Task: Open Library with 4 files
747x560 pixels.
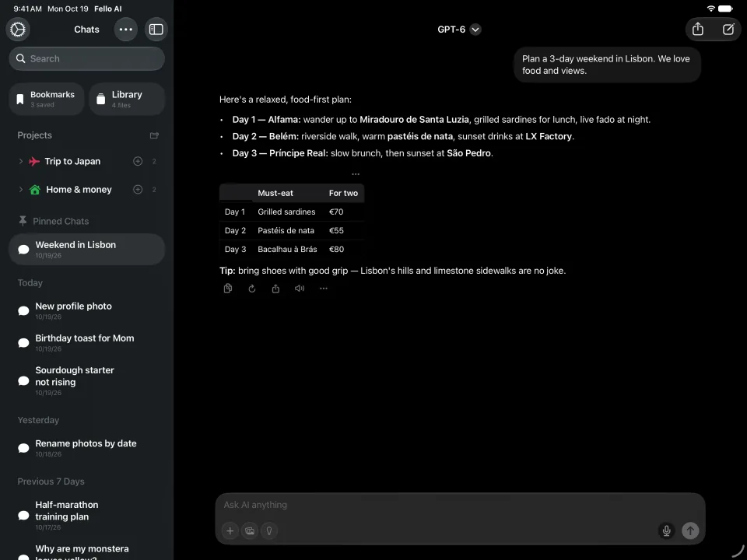Action: (127, 99)
